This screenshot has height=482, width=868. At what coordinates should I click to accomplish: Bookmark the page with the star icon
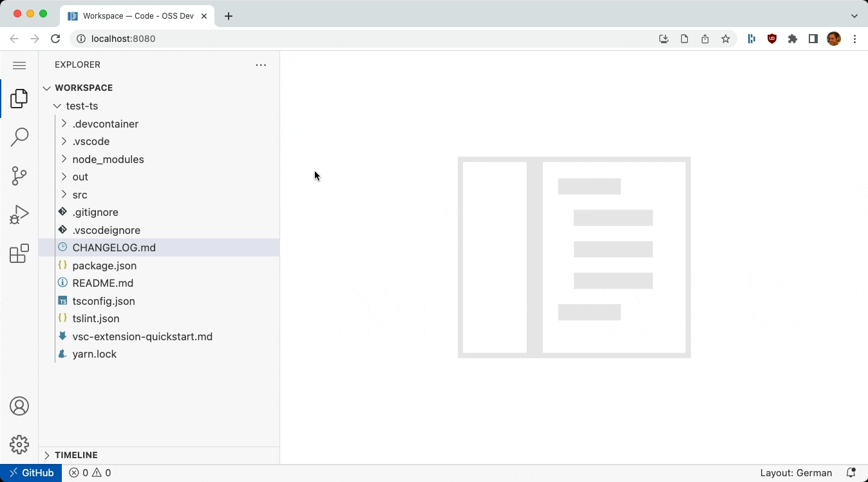(x=726, y=39)
